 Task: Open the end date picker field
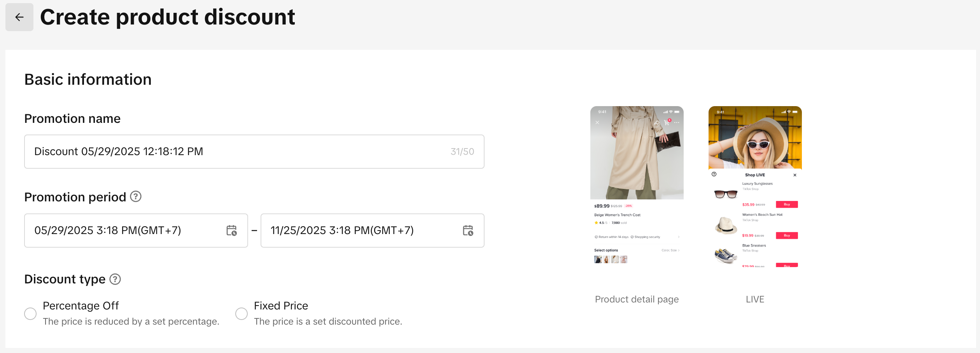coord(362,231)
